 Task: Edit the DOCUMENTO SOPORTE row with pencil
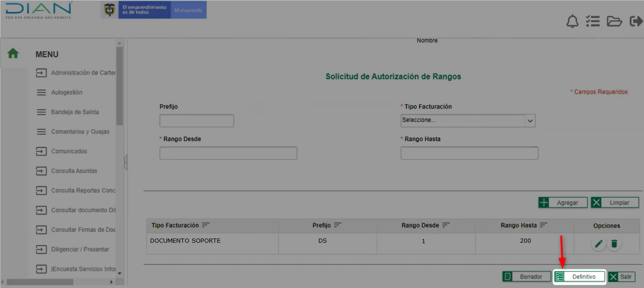point(599,244)
